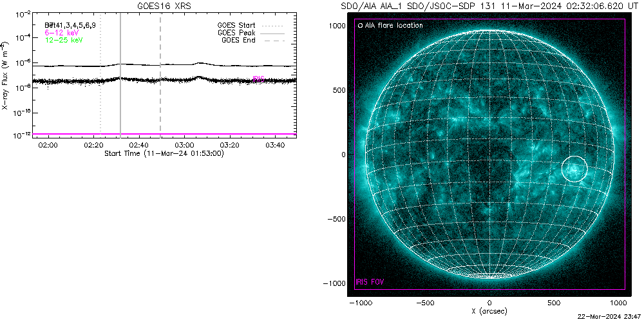
Task: Click the GOES16 XRS plot title
Action: [164, 6]
